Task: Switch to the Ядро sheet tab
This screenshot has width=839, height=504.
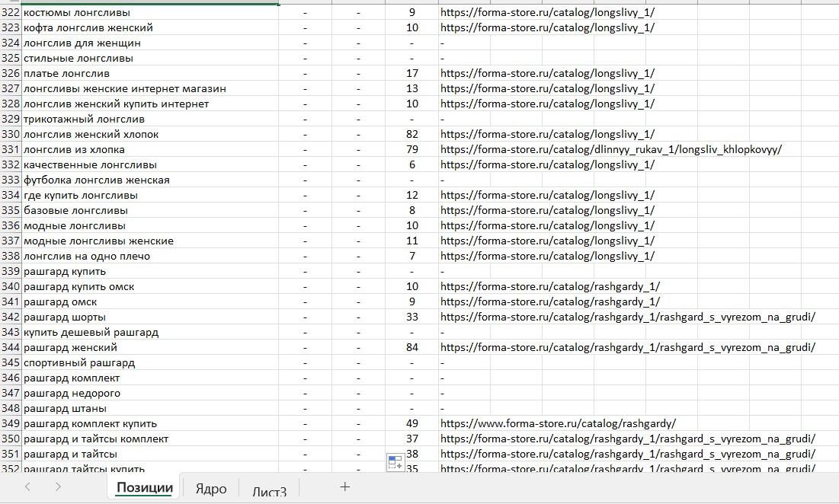Action: coord(211,489)
